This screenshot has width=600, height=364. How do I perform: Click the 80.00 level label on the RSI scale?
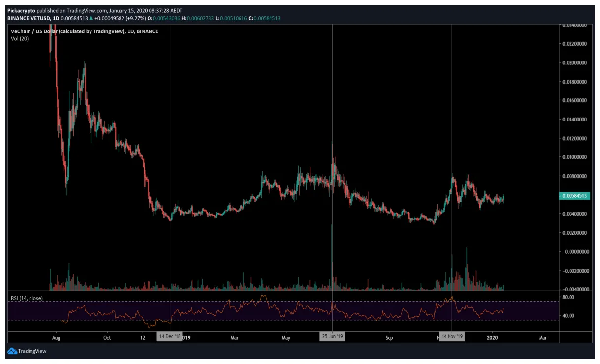569,296
